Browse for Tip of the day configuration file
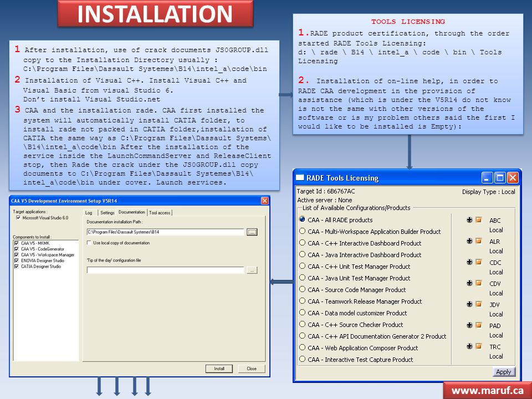This screenshot has height=399, width=532. tap(252, 270)
